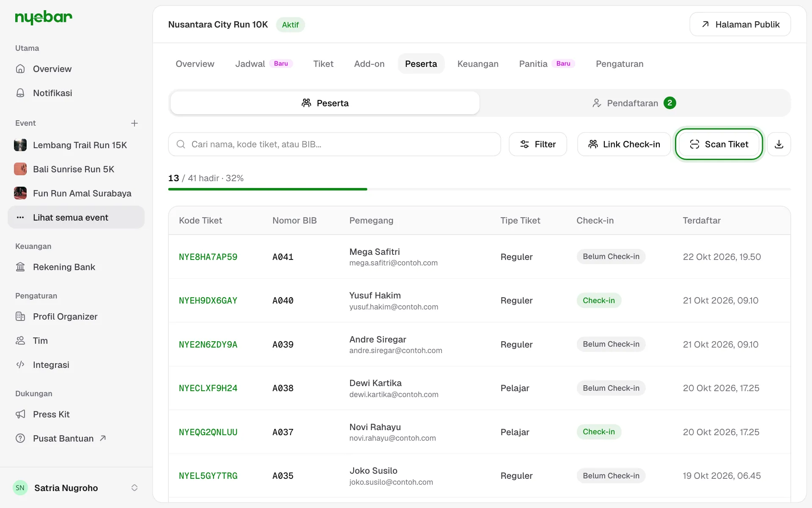The height and width of the screenshot is (508, 812).
Task: Open the Filter options
Action: coord(538,144)
